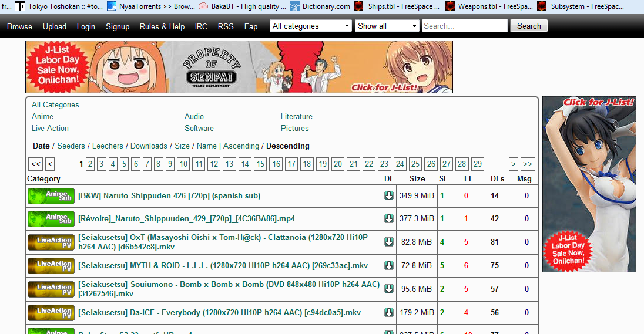Screen dimensions: 644x334
Task: Select All Categories link
Action: tap(55, 104)
